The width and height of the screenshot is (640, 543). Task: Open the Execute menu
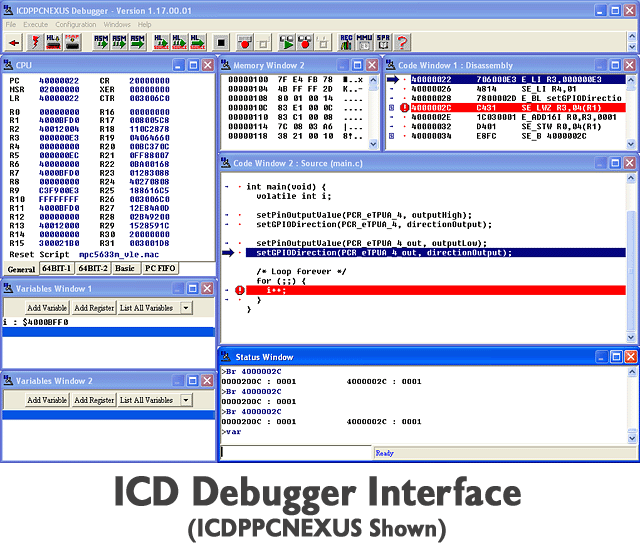pos(36,24)
